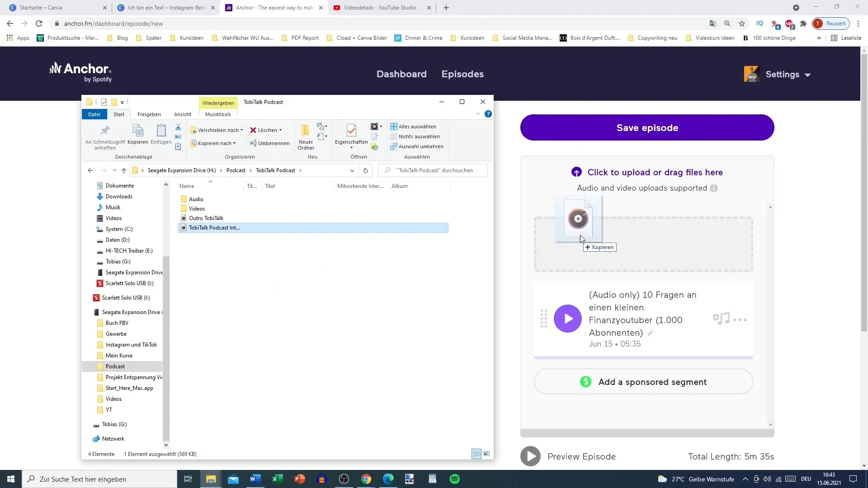This screenshot has width=868, height=488.
Task: Select Podcast in the address breadcrumb
Action: [236, 170]
